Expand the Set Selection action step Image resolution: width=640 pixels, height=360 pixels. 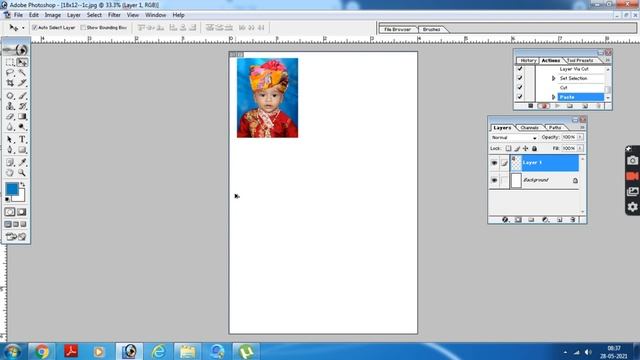point(554,78)
